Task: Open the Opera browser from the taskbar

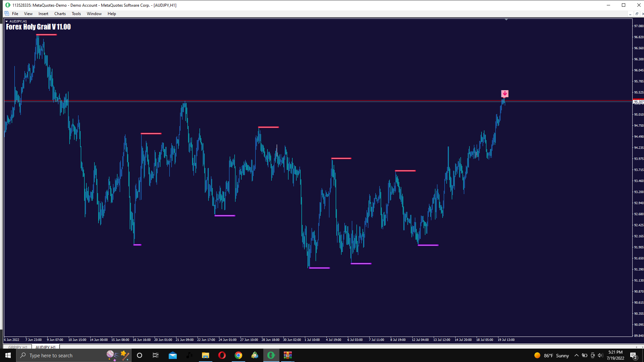Action: point(222,355)
